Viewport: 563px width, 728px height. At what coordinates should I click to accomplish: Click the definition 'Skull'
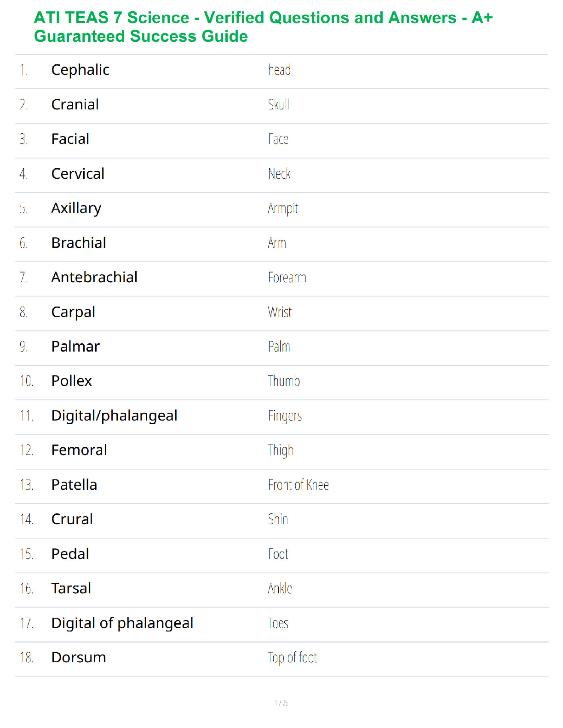(x=279, y=105)
